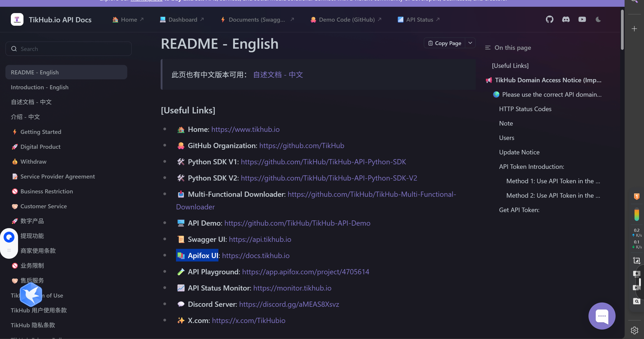
Task: Open 自述文档 - 中文 sidebar page
Action: [x=31, y=102]
